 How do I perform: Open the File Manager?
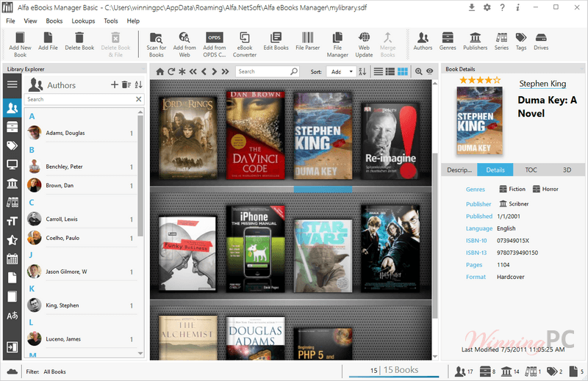(337, 44)
